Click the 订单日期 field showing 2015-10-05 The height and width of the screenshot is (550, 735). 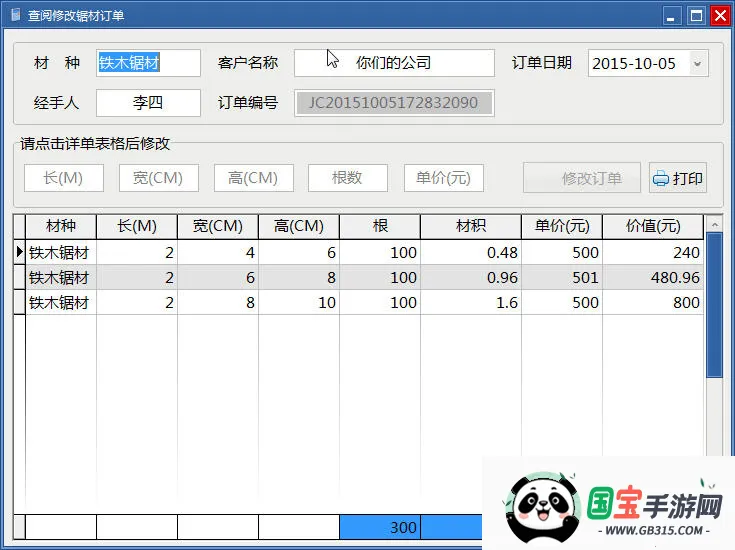[648, 63]
